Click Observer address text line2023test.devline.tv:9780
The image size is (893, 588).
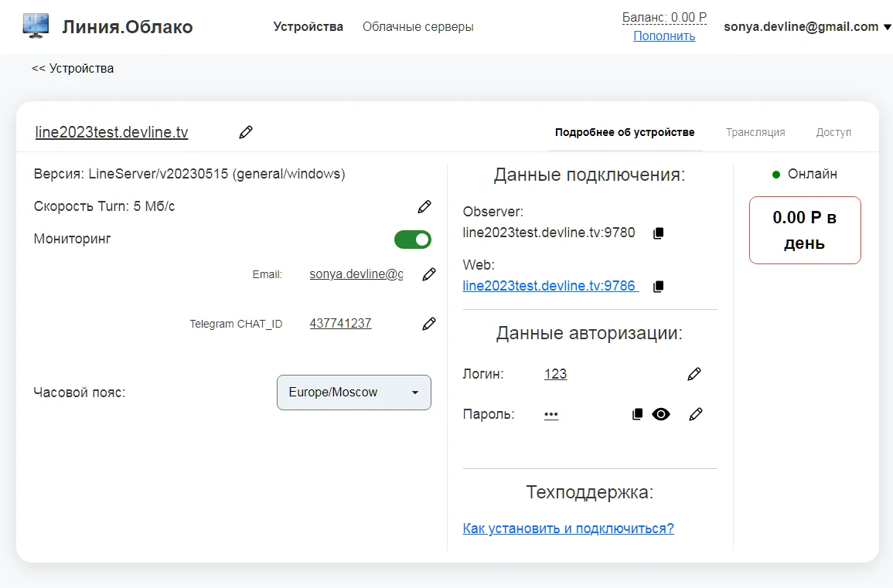point(548,233)
